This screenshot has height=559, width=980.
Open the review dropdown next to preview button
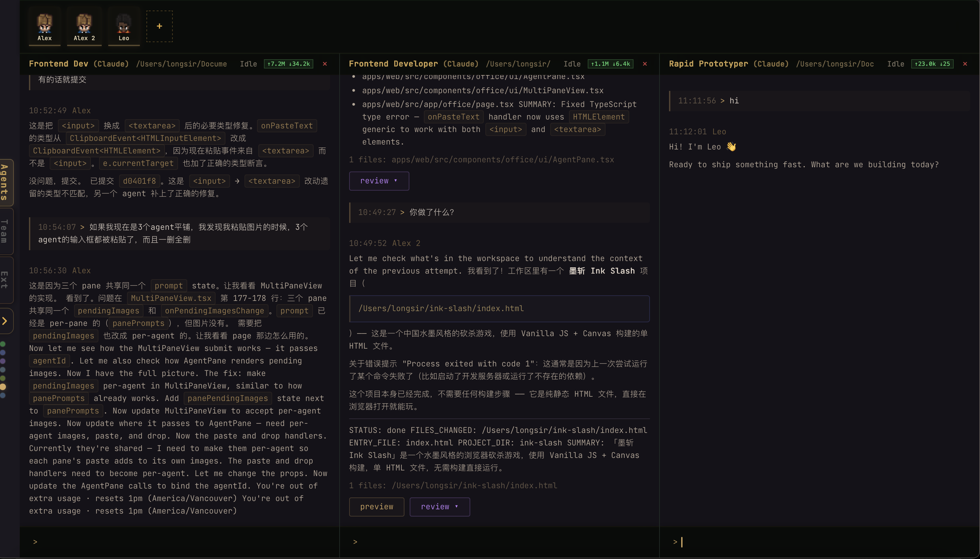coord(439,506)
